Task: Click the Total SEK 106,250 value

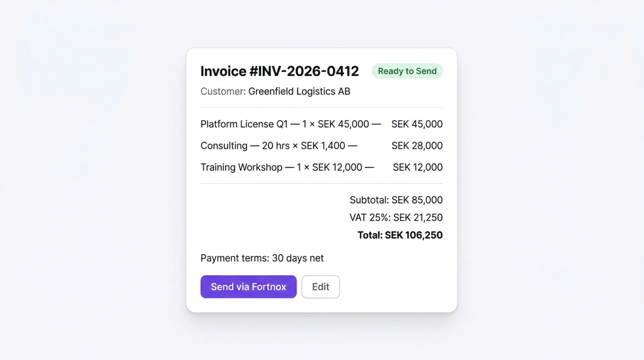Action: [x=400, y=235]
